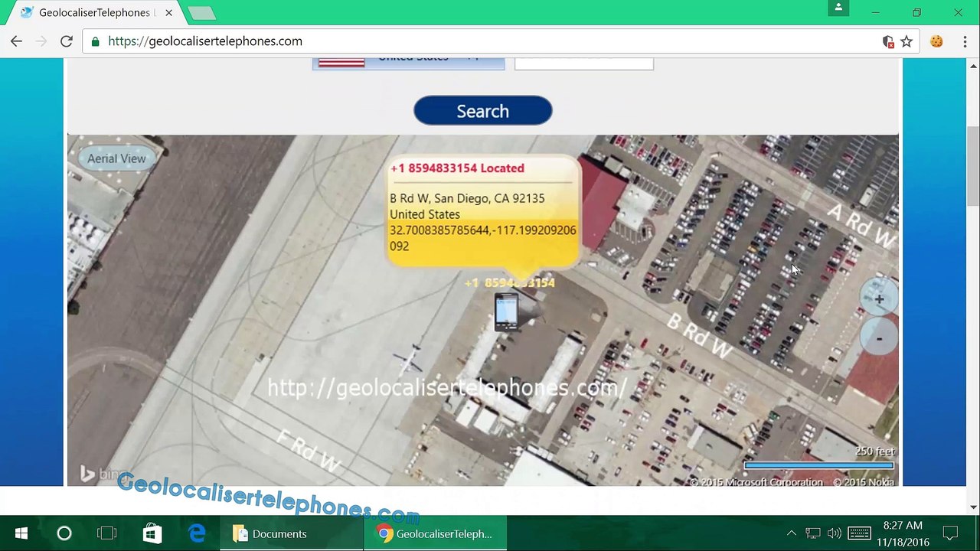Click the blue Search button
Viewport: 980px width, 551px height.
(x=482, y=111)
